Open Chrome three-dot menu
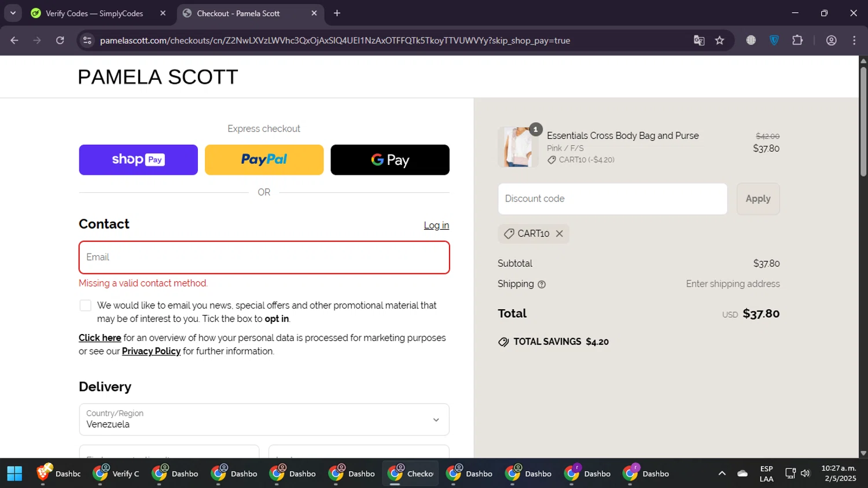Viewport: 868px width, 488px height. point(855,41)
